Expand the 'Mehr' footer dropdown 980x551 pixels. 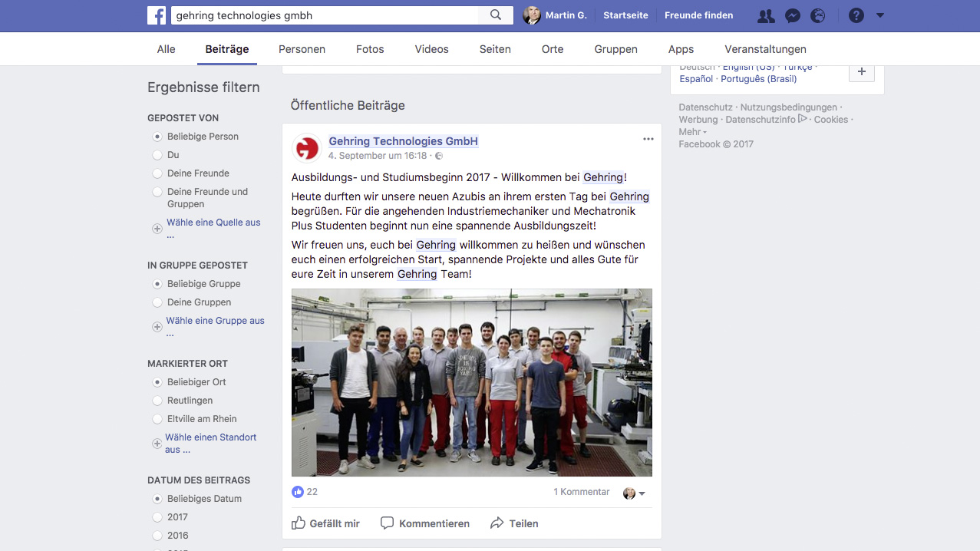point(692,132)
